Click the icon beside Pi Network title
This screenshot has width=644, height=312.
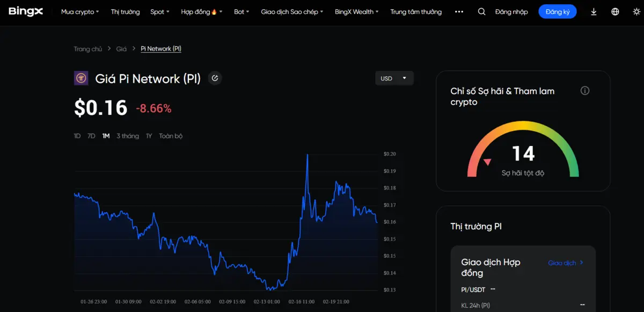[215, 78]
